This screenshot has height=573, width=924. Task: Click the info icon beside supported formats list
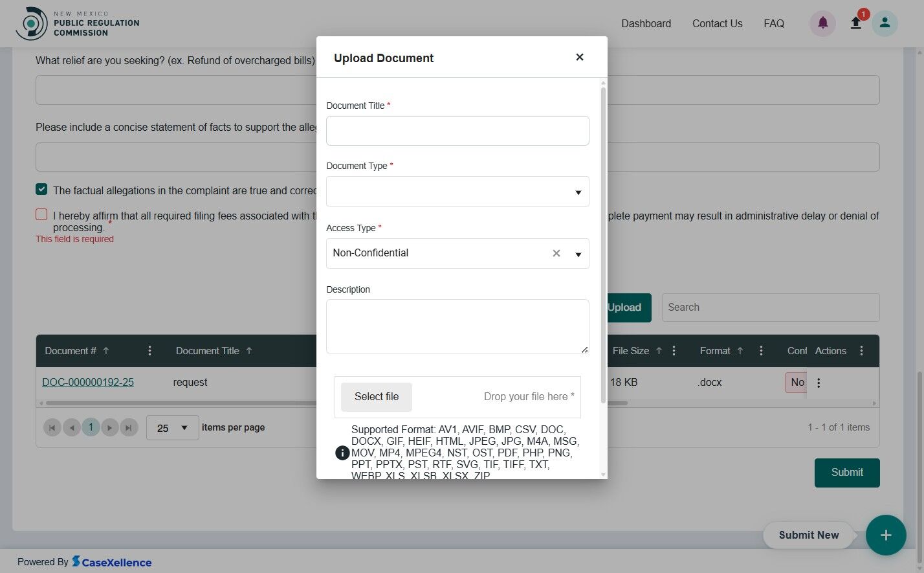(342, 453)
